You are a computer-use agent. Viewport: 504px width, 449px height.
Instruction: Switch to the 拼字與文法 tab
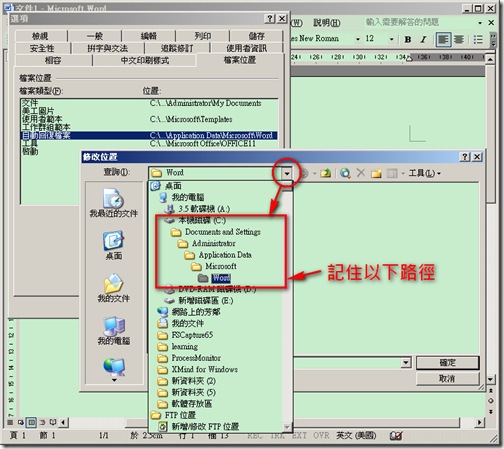(108, 48)
